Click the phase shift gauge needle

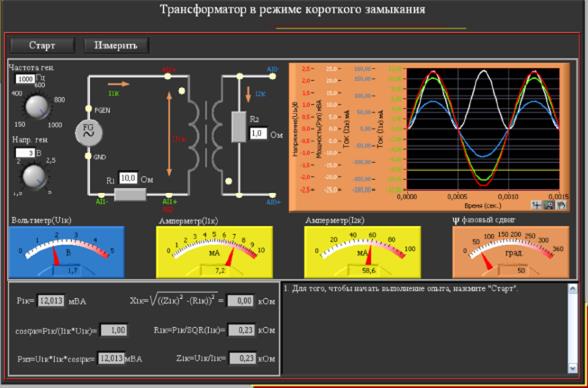487,262
